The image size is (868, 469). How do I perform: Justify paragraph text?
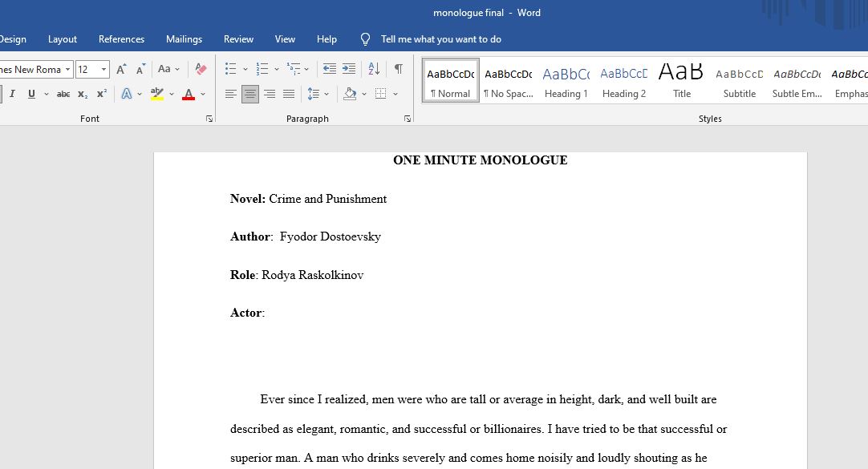click(289, 94)
